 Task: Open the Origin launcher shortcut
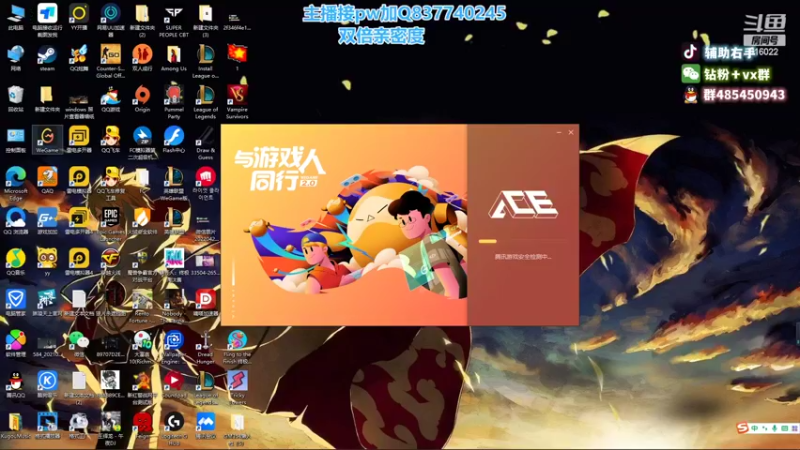coord(142,99)
